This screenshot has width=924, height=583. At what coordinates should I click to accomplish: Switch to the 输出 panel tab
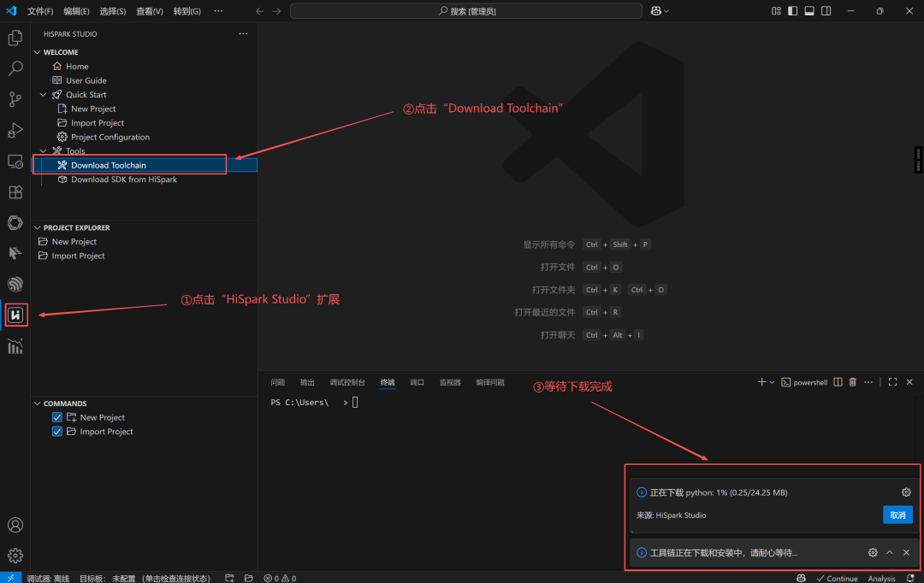click(307, 382)
